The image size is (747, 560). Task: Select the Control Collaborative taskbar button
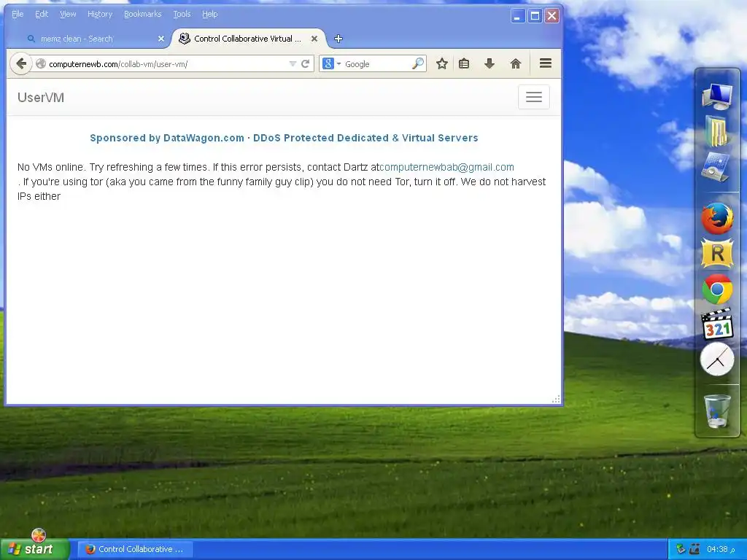(135, 549)
